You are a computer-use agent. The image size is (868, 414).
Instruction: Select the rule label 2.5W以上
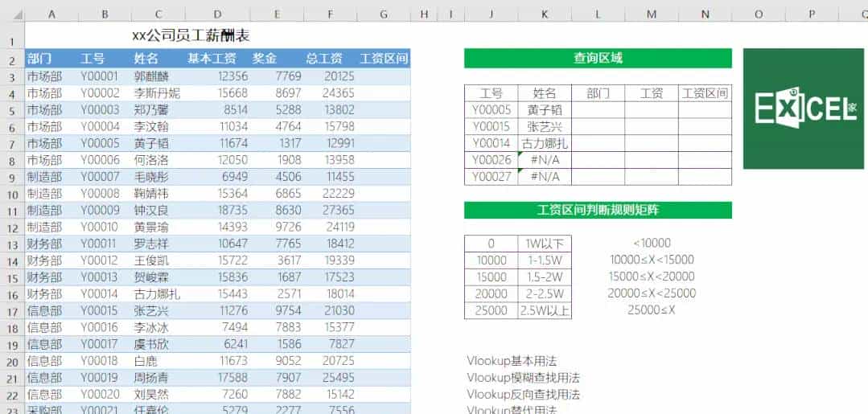[545, 310]
